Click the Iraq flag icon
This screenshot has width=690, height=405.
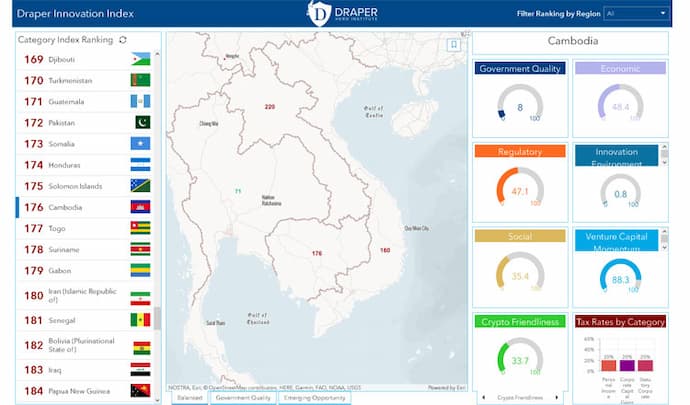point(140,369)
